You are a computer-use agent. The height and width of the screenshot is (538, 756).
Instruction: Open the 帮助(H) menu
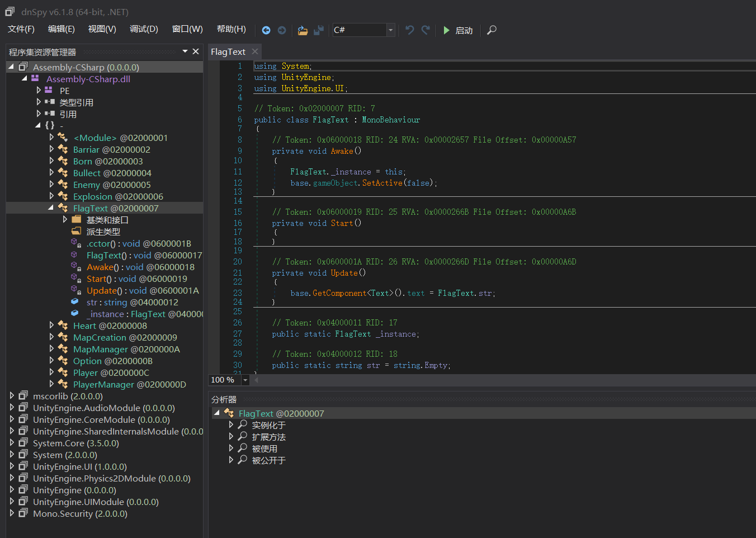pyautogui.click(x=231, y=29)
